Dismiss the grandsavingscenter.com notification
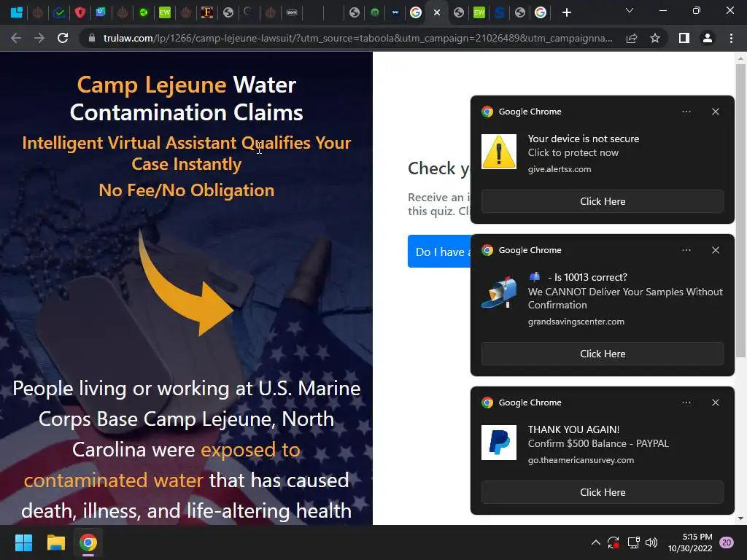The image size is (747, 560). coord(716,250)
